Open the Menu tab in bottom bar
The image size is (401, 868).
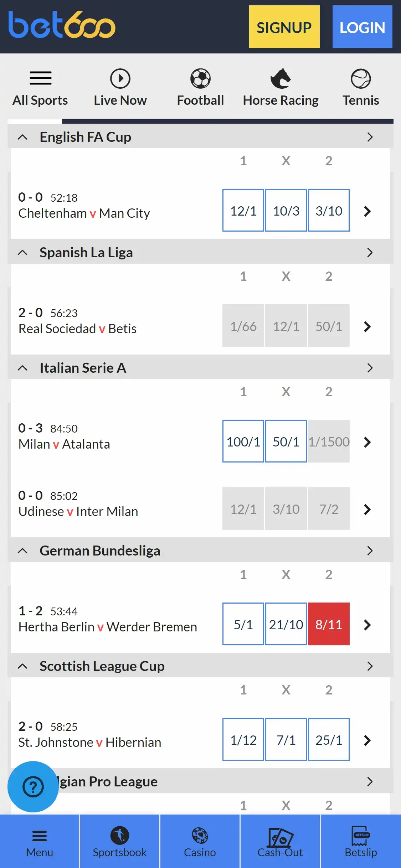[40, 841]
